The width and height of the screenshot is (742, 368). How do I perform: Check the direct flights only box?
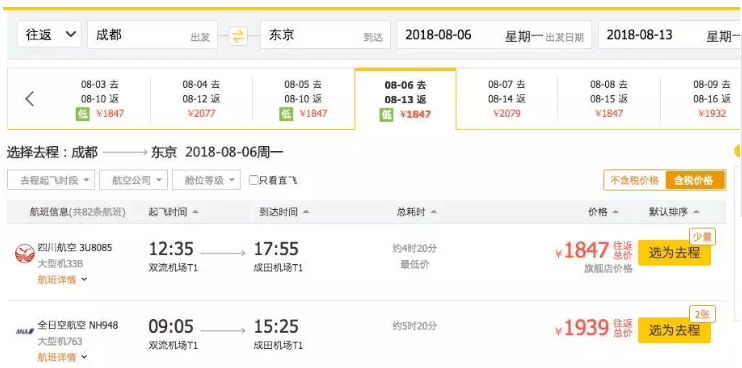click(x=254, y=180)
